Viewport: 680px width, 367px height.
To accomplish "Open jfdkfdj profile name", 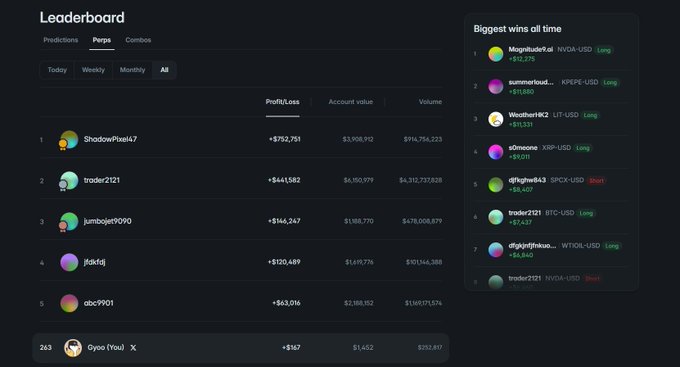I will (95, 262).
